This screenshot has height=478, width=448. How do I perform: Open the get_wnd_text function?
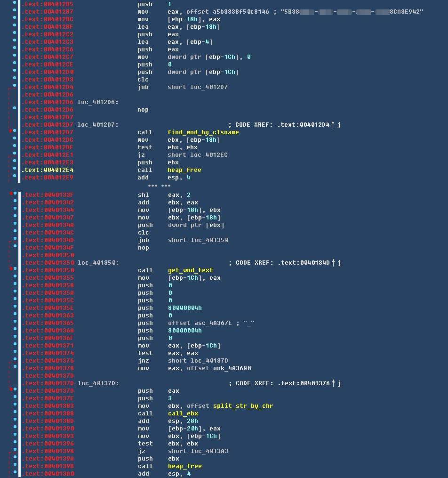pyautogui.click(x=190, y=270)
